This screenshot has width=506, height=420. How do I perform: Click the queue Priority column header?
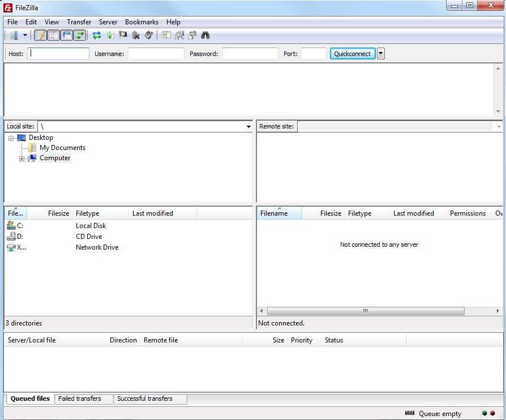click(x=304, y=340)
